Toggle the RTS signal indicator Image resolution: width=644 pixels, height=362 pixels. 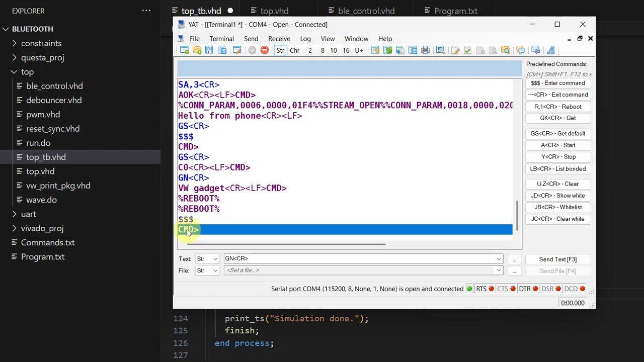(485, 289)
